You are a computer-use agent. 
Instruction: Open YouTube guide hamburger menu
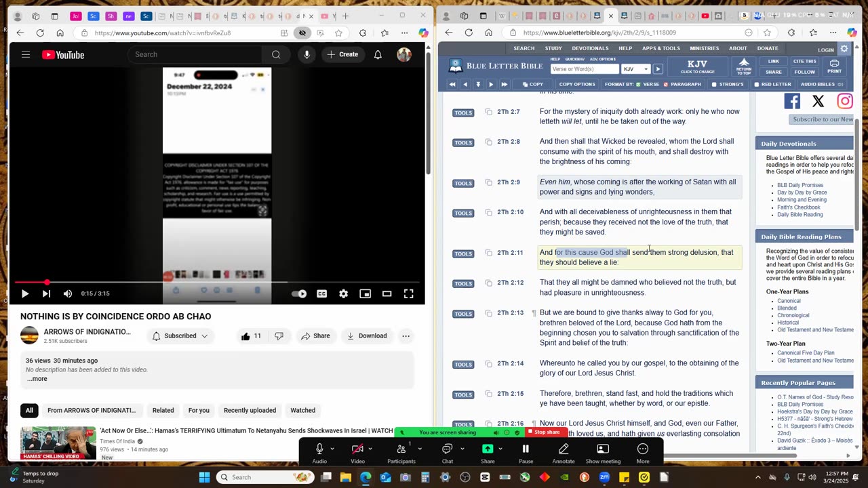click(x=26, y=55)
